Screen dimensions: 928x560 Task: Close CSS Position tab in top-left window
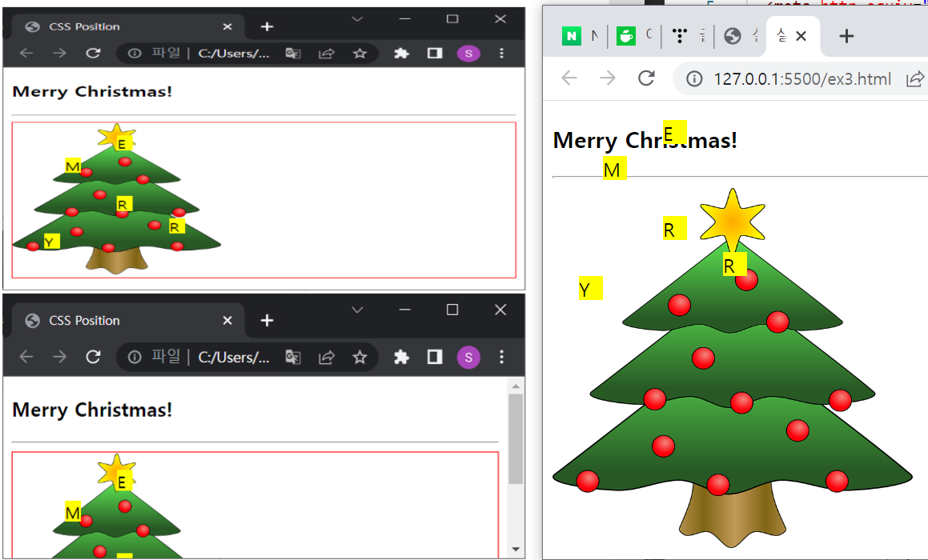[x=227, y=26]
